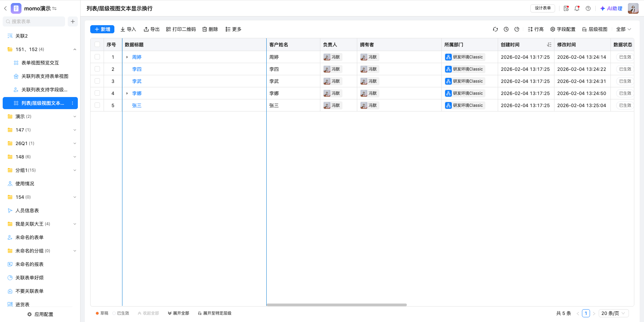Click page number 1 in pagination
This screenshot has height=322, width=644.
coord(586,313)
